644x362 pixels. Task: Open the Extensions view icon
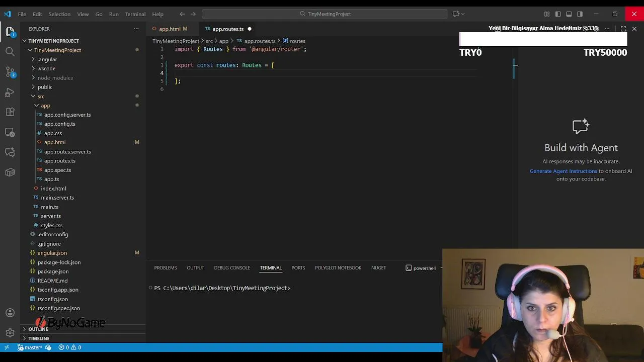[10, 112]
